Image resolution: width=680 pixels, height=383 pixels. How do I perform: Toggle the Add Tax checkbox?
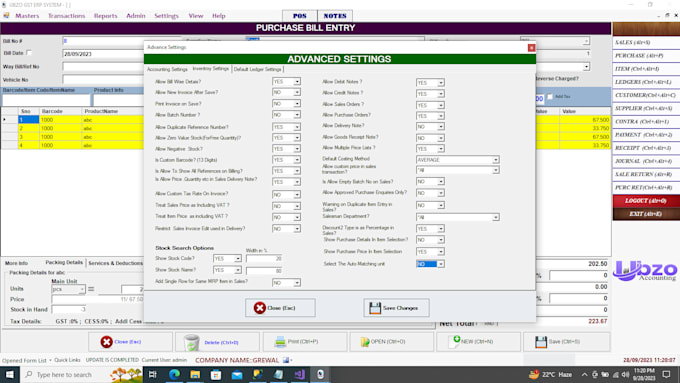(x=550, y=97)
